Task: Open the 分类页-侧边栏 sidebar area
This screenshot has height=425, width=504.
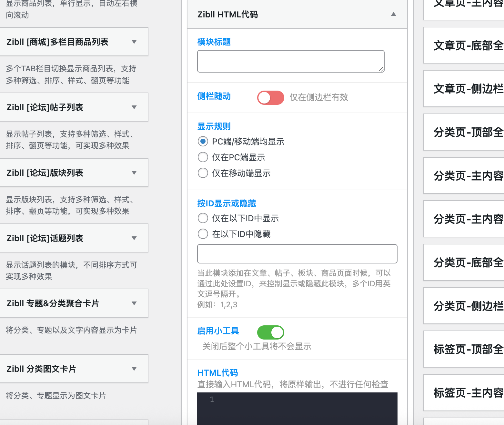Action: click(x=465, y=306)
